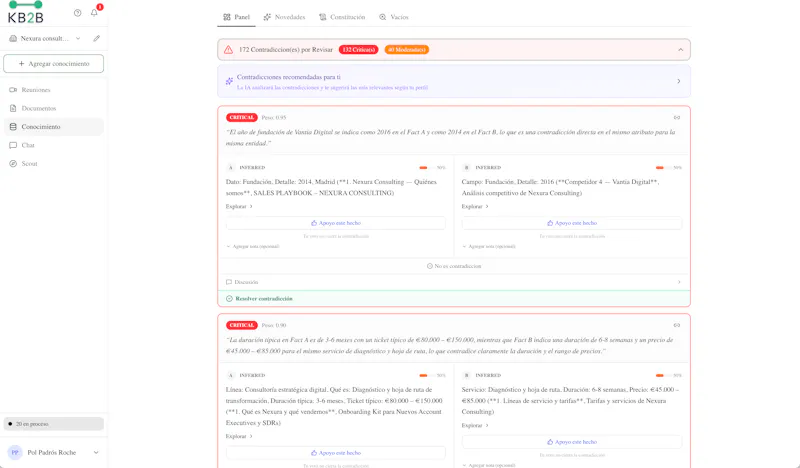The height and width of the screenshot is (468, 800).
Task: Expand the Pol Padrós Roche account menu
Action: [x=96, y=452]
